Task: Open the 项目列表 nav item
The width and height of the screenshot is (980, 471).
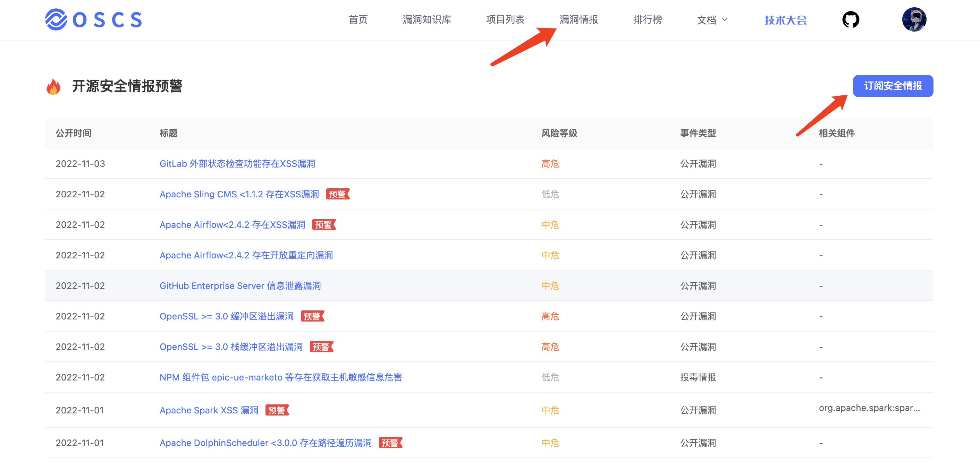Action: [505, 19]
